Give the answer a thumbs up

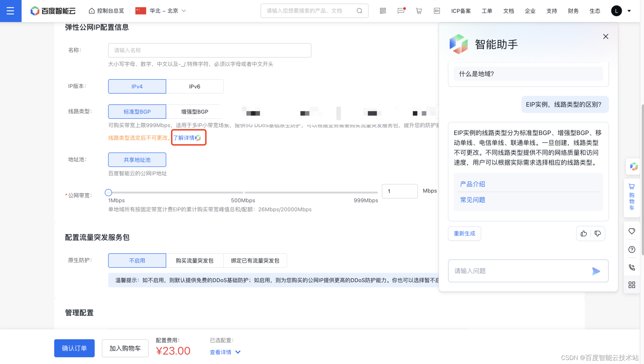click(584, 233)
